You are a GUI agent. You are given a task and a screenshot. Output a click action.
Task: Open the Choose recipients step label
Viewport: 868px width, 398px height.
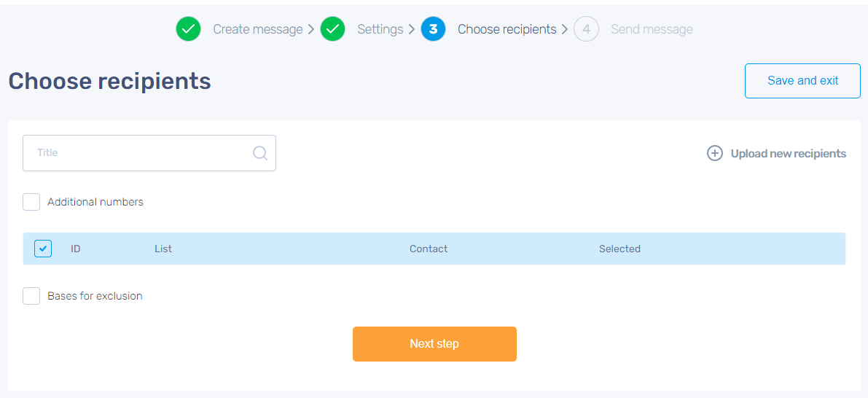click(507, 29)
